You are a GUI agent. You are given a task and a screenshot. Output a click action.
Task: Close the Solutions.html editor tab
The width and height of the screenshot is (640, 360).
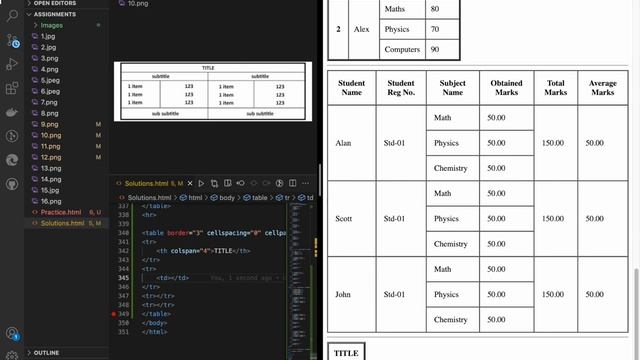point(190,183)
